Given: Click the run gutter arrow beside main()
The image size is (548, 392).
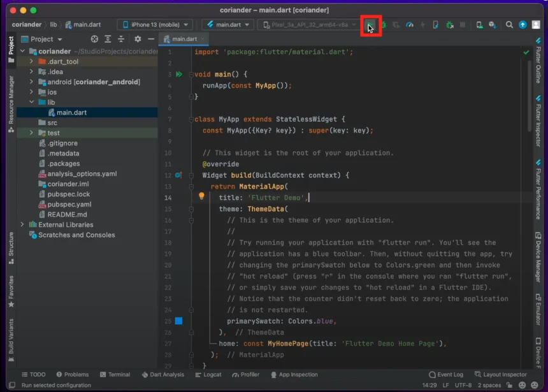Looking at the screenshot, I should pyautogui.click(x=179, y=75).
